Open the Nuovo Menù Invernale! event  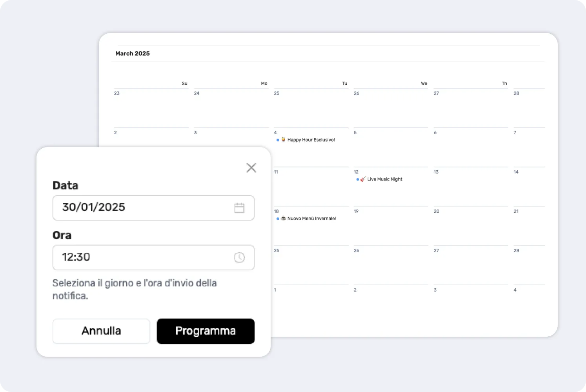311,219
